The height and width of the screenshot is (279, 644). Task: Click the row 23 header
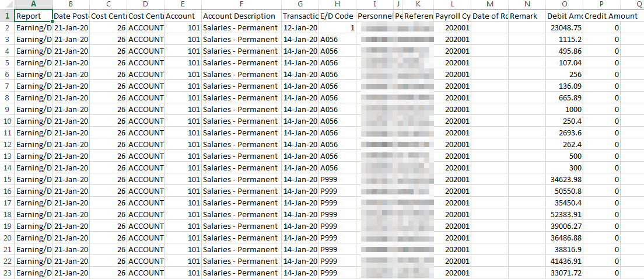tap(6, 273)
